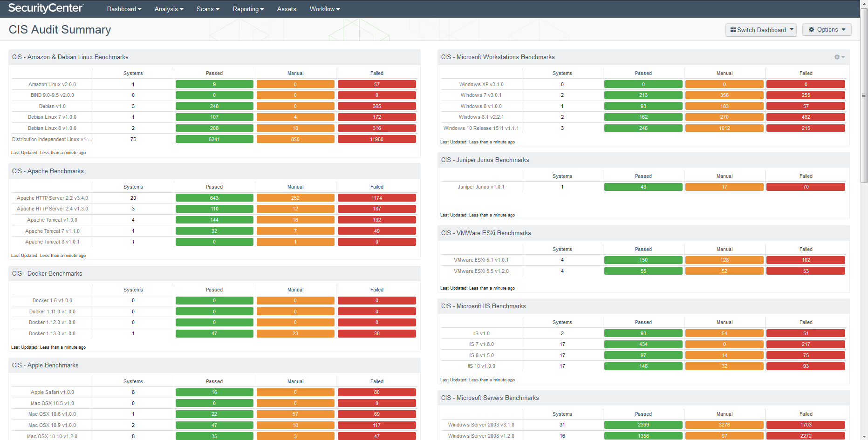The width and height of the screenshot is (868, 440).
Task: Click the Windows XP v3.1.0 row label
Action: click(x=481, y=84)
